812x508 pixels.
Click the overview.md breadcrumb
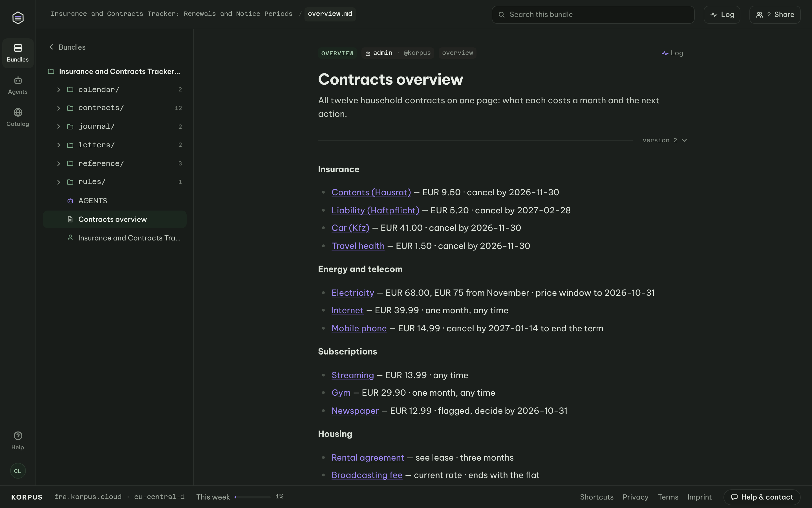[x=330, y=14]
